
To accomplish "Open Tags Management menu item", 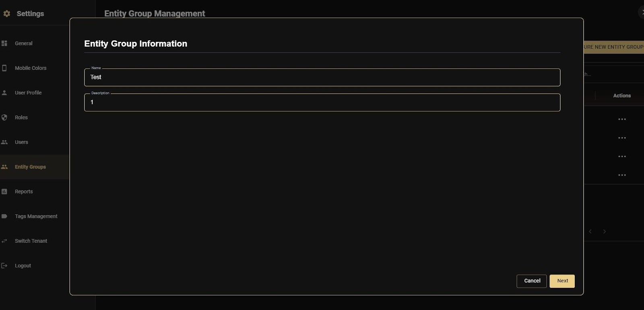I will pyautogui.click(x=36, y=216).
